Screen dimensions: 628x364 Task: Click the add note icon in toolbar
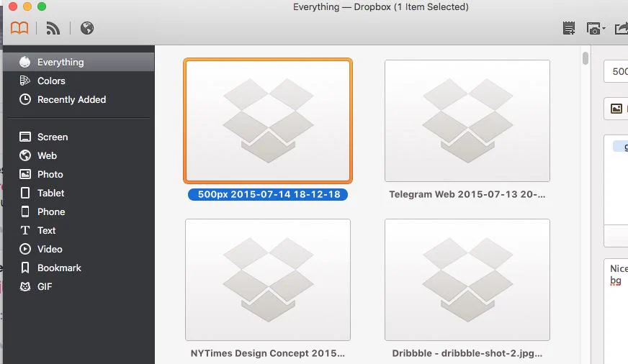click(x=569, y=28)
